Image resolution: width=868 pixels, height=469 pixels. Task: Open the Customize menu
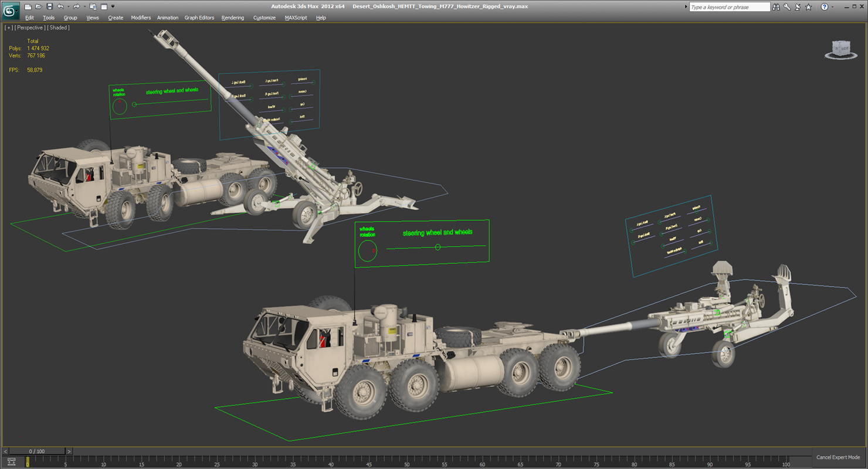pyautogui.click(x=265, y=18)
